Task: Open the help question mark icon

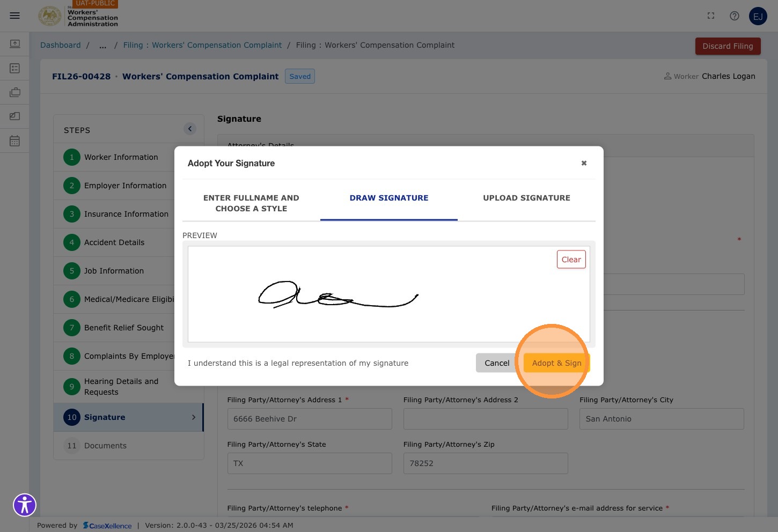Action: tap(735, 16)
